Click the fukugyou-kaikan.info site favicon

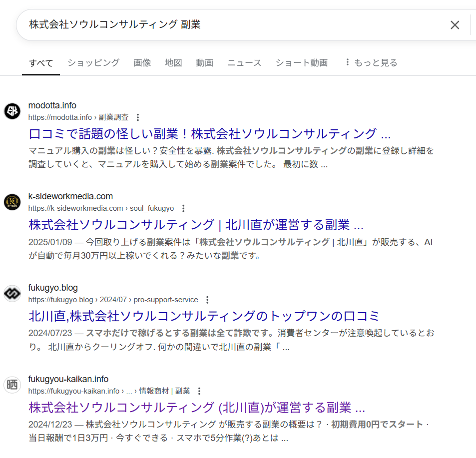pyautogui.click(x=12, y=385)
